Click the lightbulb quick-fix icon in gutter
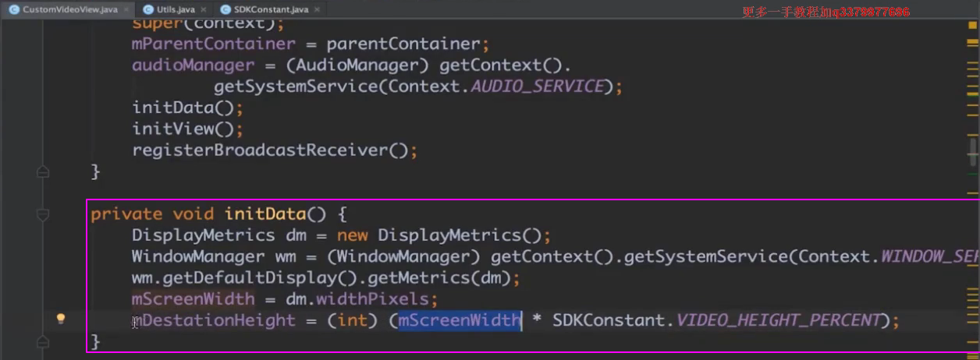This screenshot has height=360, width=980. coord(60,319)
